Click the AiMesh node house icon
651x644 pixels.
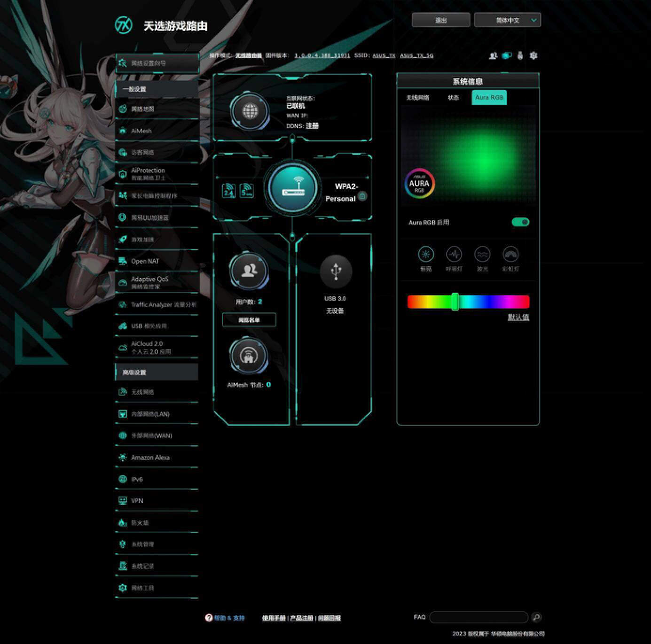(249, 356)
